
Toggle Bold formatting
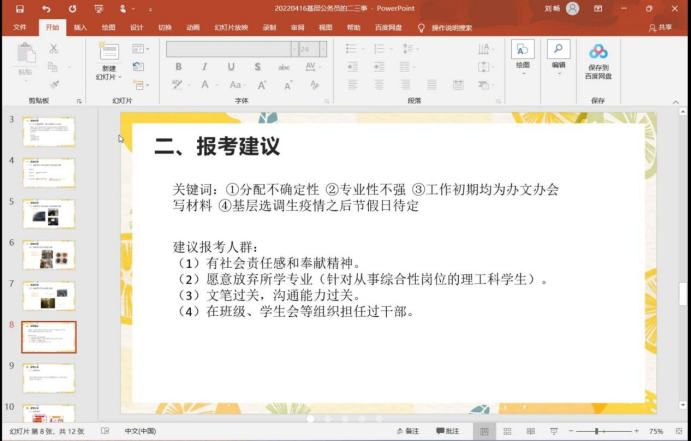(178, 67)
